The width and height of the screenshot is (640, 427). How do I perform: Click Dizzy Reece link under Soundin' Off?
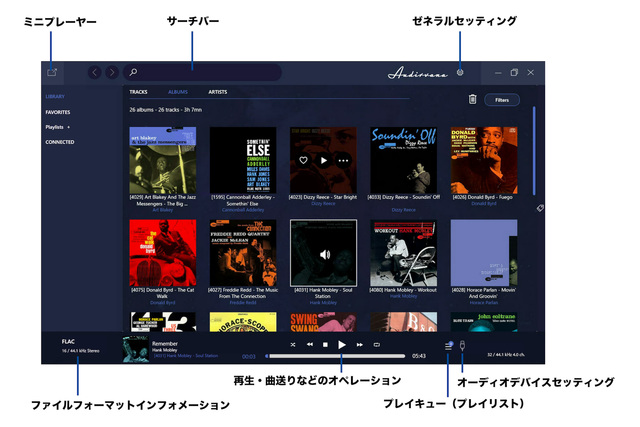[404, 210]
